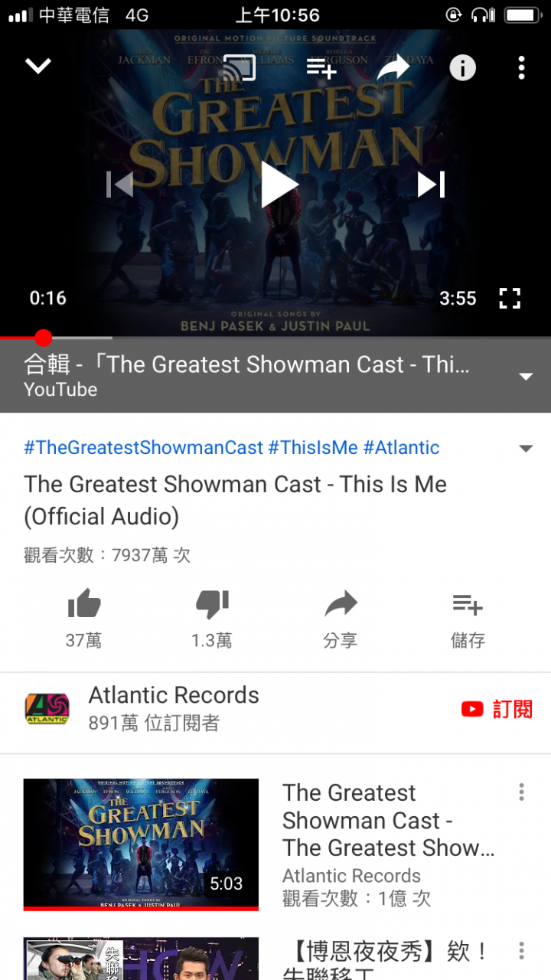
Task: Go back to the previous video
Action: point(119,185)
